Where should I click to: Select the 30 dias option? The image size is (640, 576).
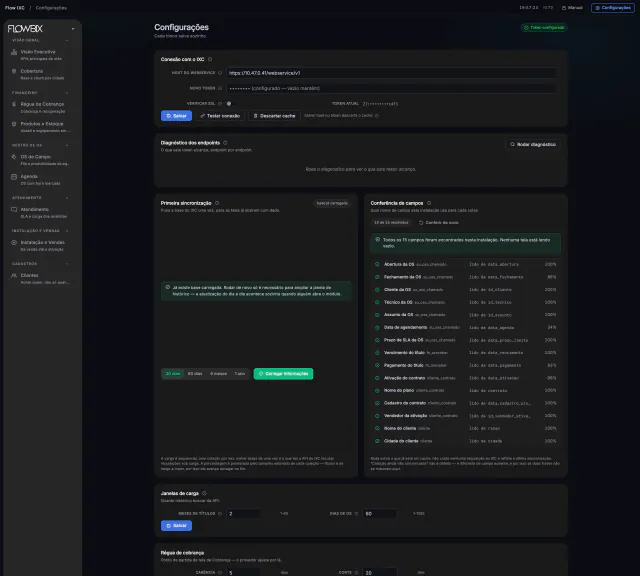coord(173,374)
